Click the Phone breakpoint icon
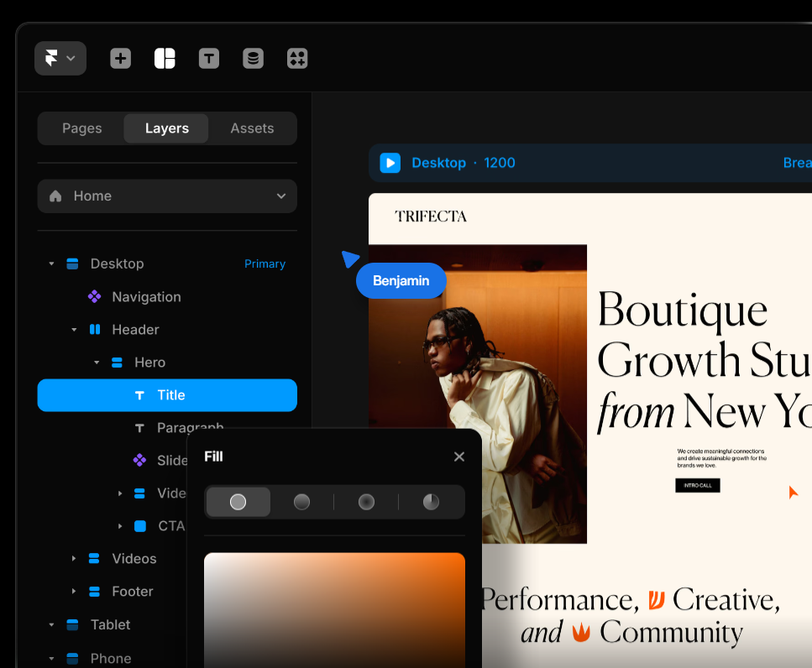 (72, 659)
